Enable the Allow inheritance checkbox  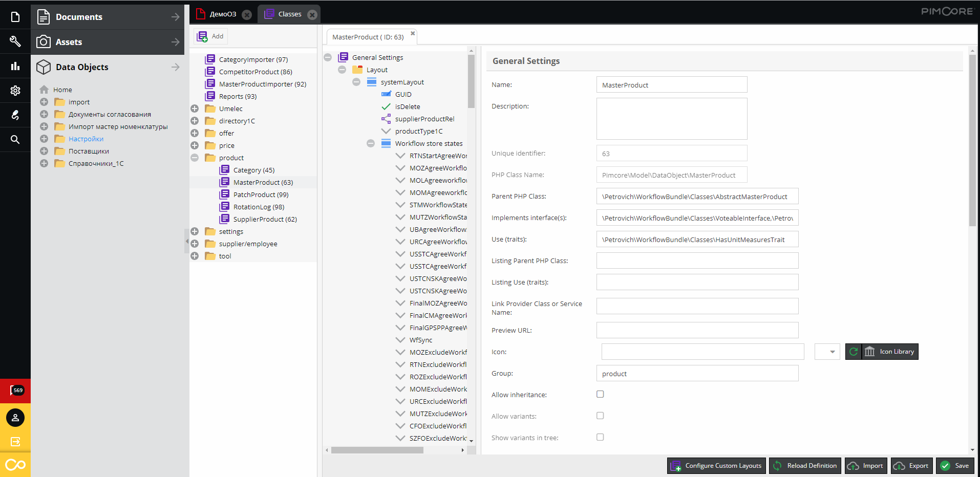coord(600,394)
